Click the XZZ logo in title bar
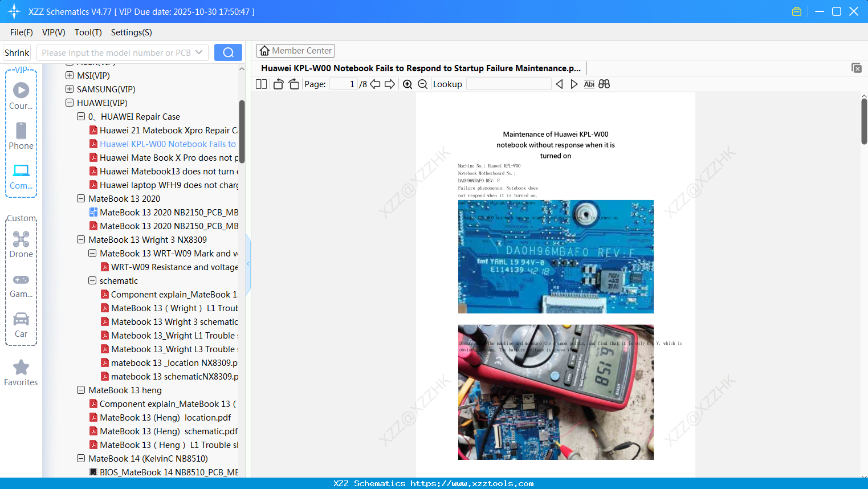 [x=14, y=11]
